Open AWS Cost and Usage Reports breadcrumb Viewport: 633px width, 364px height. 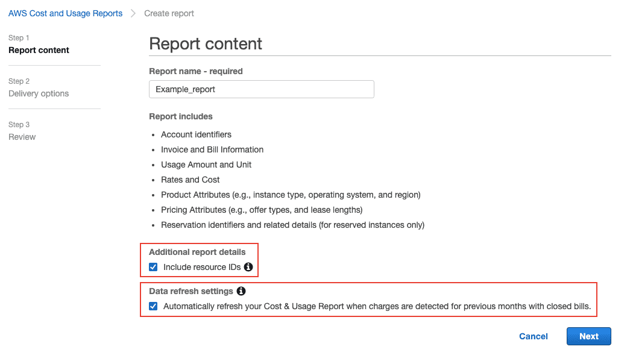pyautogui.click(x=65, y=13)
